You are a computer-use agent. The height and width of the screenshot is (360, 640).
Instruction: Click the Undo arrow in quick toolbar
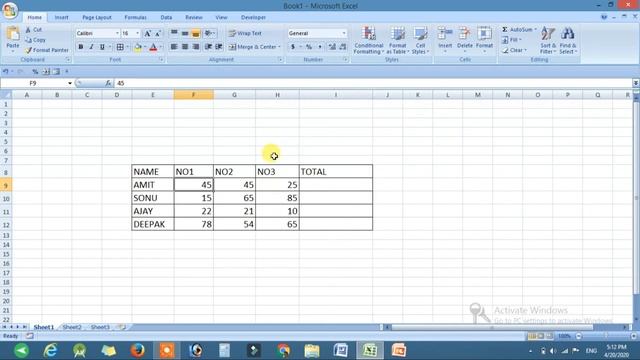tap(5, 71)
